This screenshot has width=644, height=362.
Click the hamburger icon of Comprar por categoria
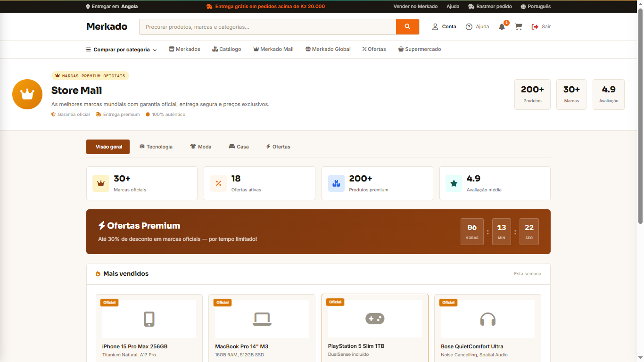88,49
